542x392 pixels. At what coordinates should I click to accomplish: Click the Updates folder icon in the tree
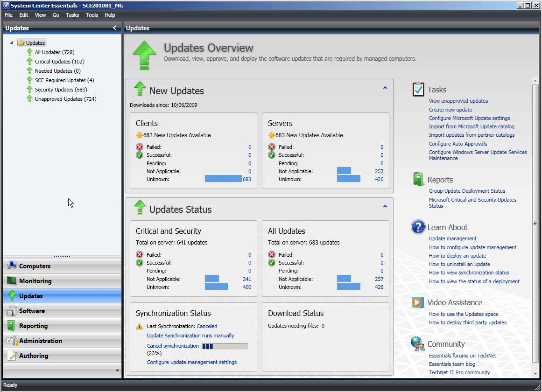point(21,43)
